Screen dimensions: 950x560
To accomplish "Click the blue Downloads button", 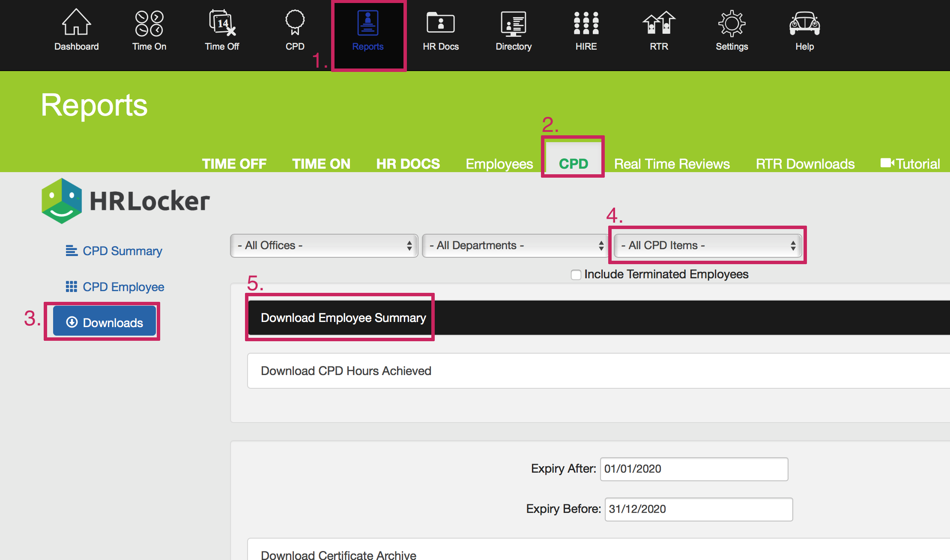I will tap(104, 322).
